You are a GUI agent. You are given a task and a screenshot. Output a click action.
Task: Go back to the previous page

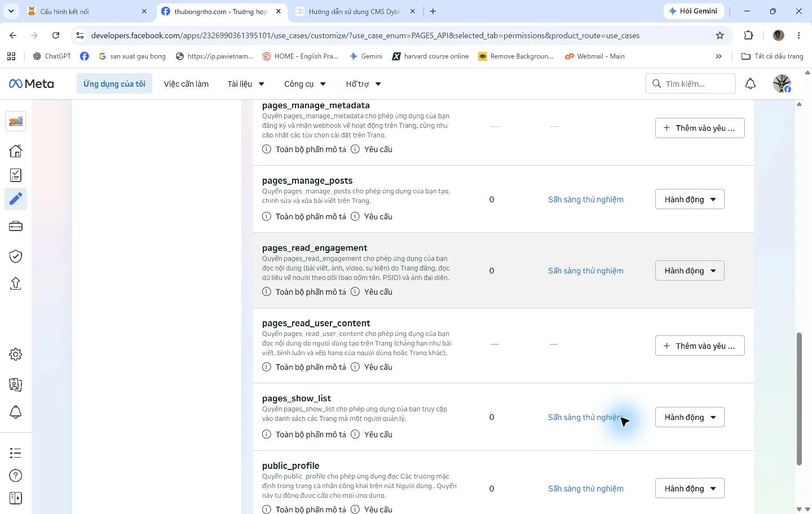[13, 36]
